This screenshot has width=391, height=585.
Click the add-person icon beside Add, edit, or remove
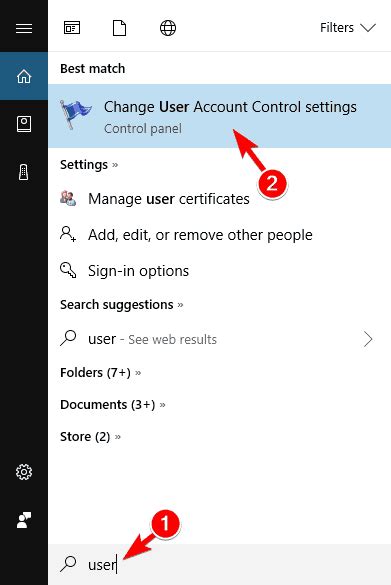click(68, 234)
